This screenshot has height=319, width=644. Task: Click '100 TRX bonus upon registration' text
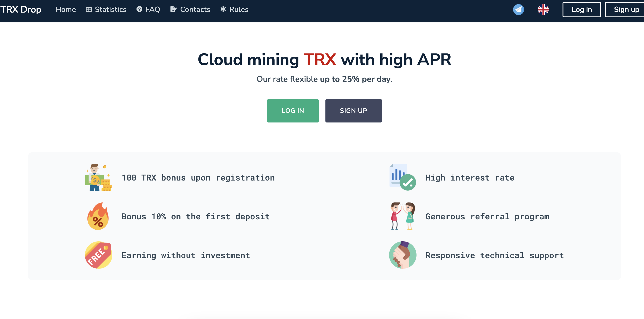tap(198, 178)
